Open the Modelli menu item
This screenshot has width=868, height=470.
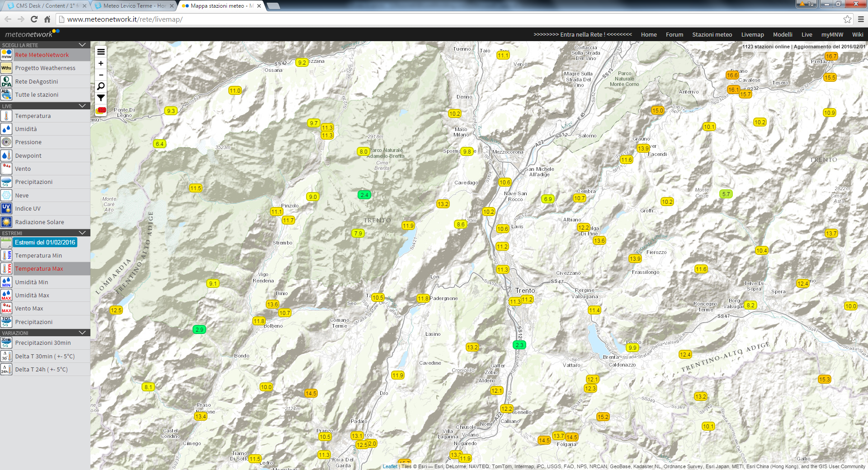(x=782, y=34)
